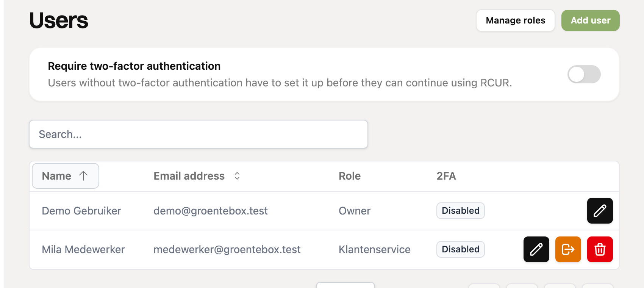Image resolution: width=644 pixels, height=288 pixels.
Task: Select the name Demo Gebruiker
Action: click(x=81, y=211)
